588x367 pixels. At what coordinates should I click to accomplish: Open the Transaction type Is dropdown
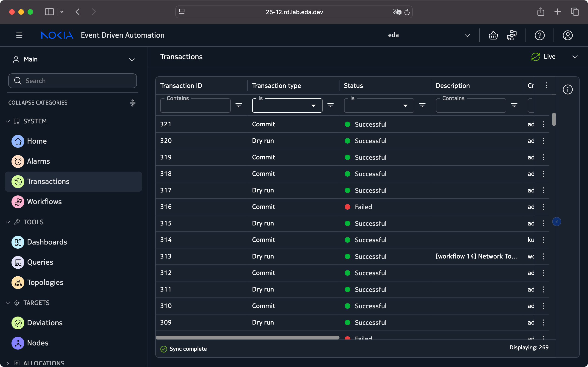(287, 106)
